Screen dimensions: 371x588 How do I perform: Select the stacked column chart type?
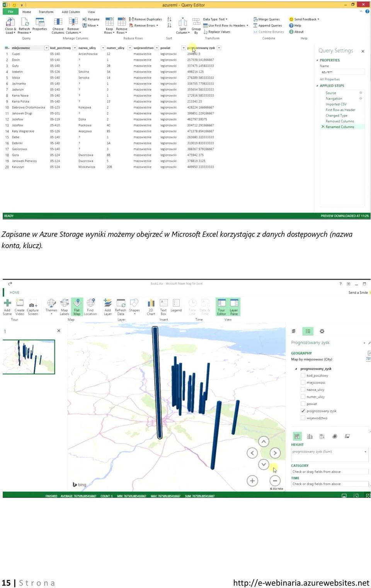coord(297,436)
